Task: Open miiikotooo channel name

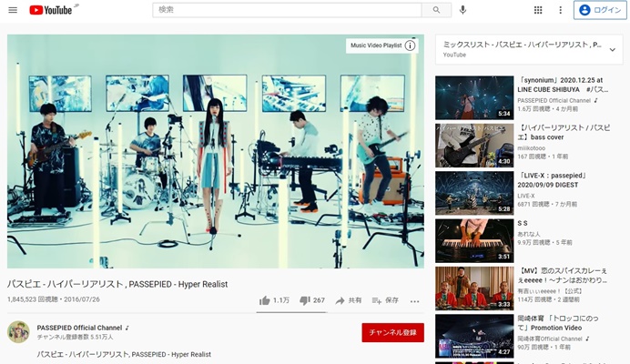Action: (x=531, y=148)
